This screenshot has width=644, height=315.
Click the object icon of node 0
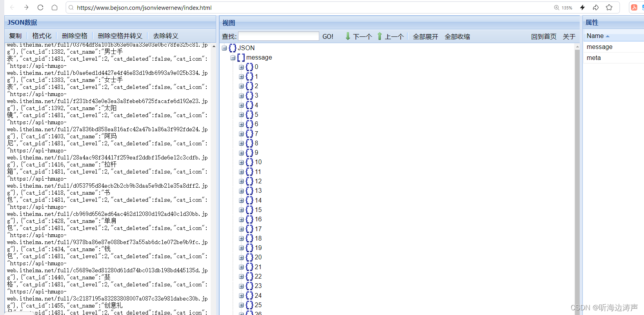click(249, 67)
